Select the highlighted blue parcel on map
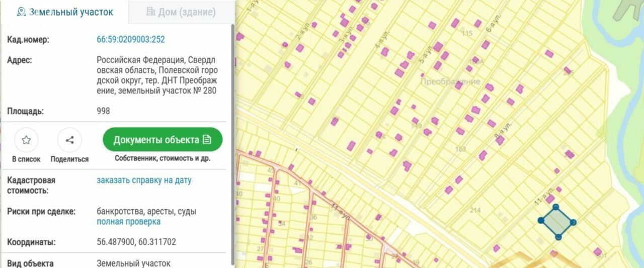Screen dimensions: 644x268 click(x=557, y=222)
